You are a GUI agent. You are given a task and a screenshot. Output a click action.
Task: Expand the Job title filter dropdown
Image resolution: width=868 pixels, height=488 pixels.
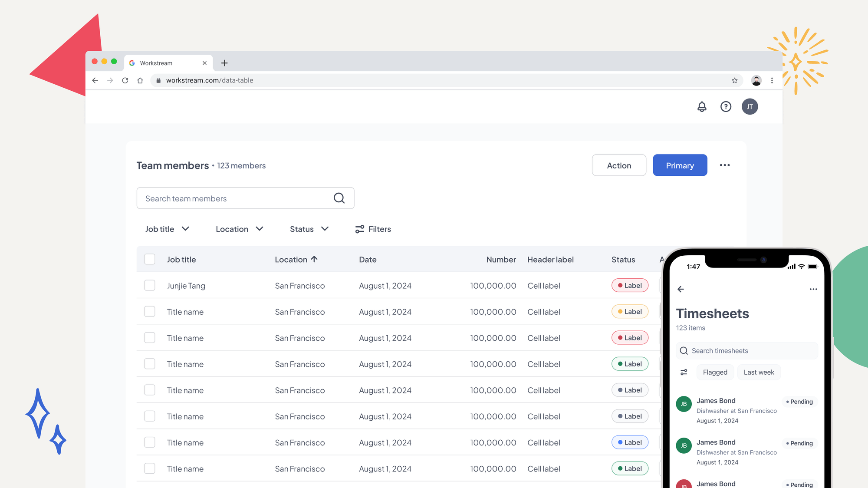click(x=167, y=229)
